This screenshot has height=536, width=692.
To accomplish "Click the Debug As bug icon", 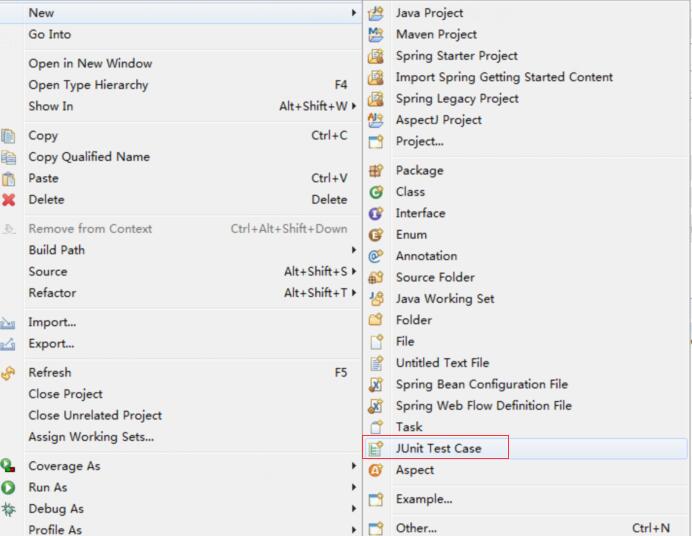I will [x=8, y=509].
